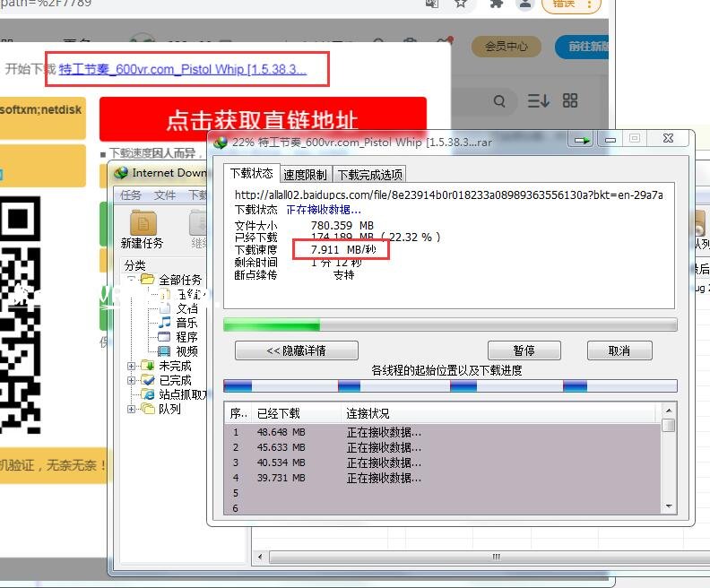Screen dimensions: 710x588
Task: Click the 新建任务 icon in IDM window
Action: click(x=143, y=222)
